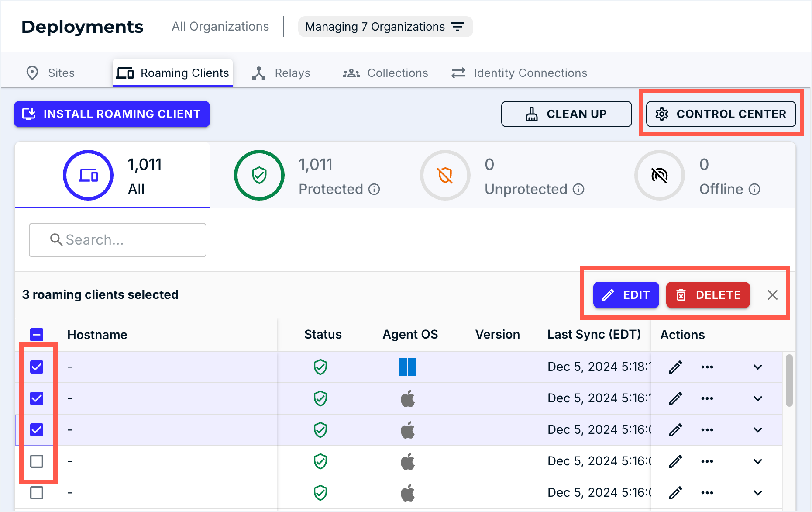Open the Identity Connections tab
The height and width of the screenshot is (512, 812).
(519, 73)
